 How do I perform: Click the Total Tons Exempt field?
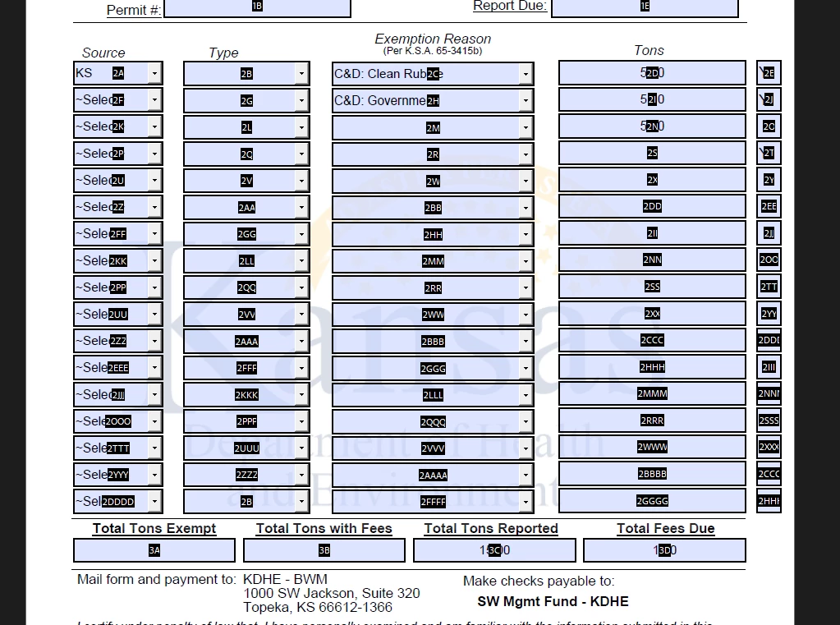(x=154, y=550)
